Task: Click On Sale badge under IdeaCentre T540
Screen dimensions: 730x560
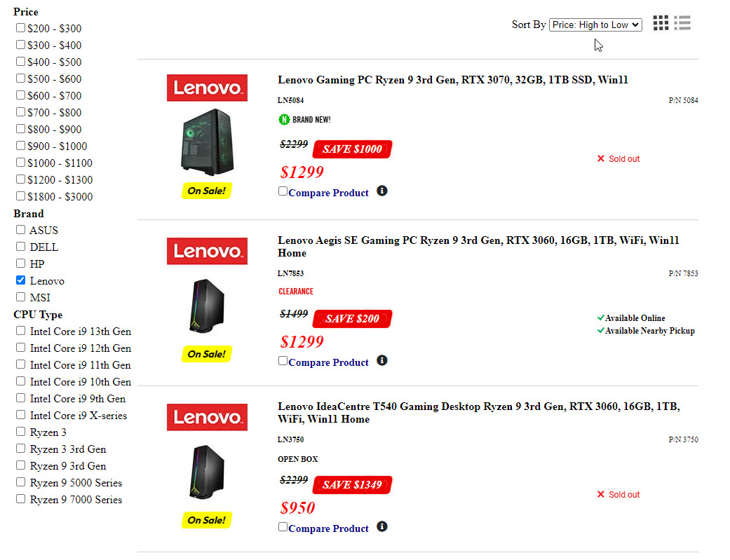Action: click(207, 520)
